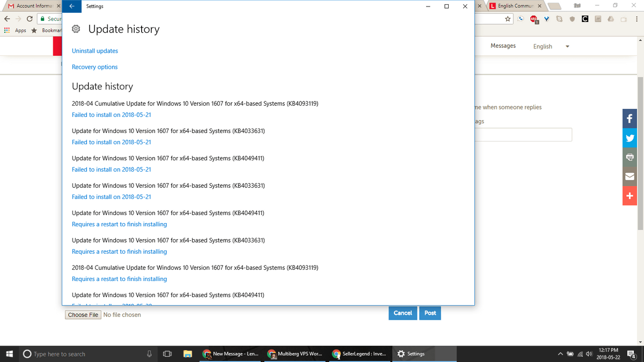Switch to the Account Information tab
This screenshot has height=362, width=644.
point(30,6)
